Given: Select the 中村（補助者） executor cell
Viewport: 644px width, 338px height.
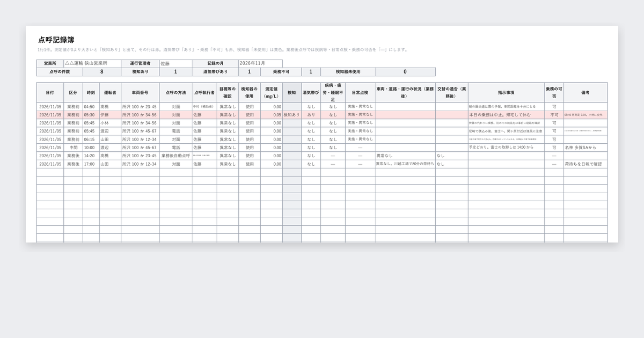Looking at the screenshot, I should 204,107.
